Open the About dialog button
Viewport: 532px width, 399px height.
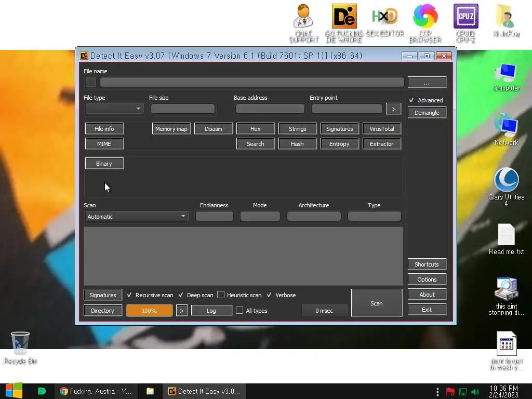427,295
